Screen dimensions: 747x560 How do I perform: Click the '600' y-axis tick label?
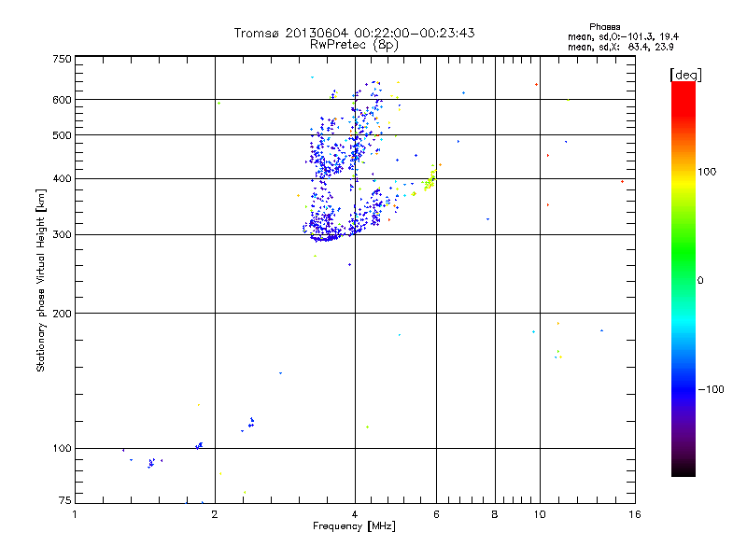[62, 100]
